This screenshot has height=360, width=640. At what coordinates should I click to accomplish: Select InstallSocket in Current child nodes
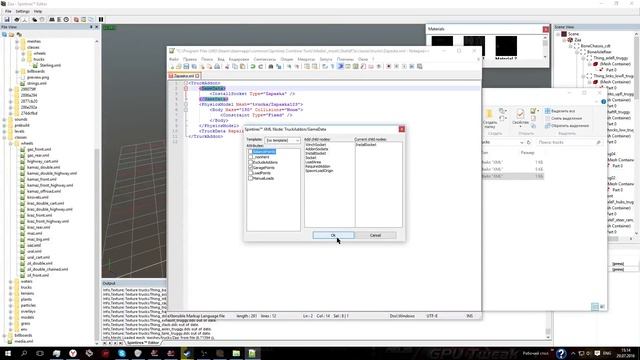tap(366, 145)
